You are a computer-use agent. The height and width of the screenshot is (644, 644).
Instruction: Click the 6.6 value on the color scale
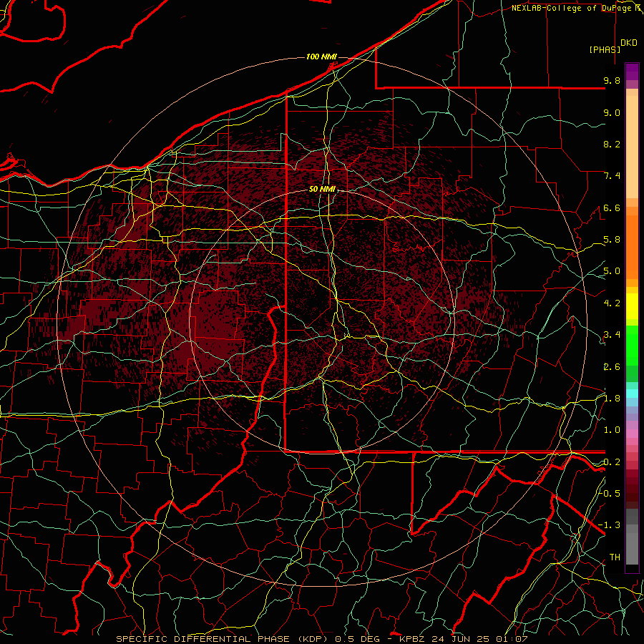(x=612, y=208)
